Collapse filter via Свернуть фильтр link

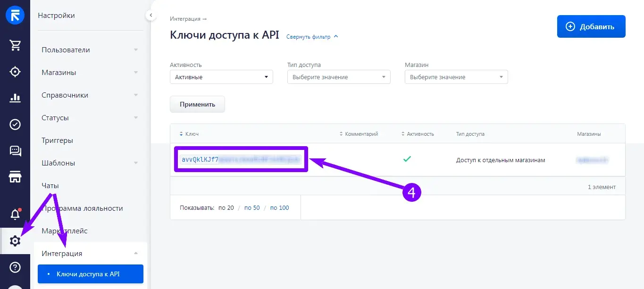[x=312, y=36]
